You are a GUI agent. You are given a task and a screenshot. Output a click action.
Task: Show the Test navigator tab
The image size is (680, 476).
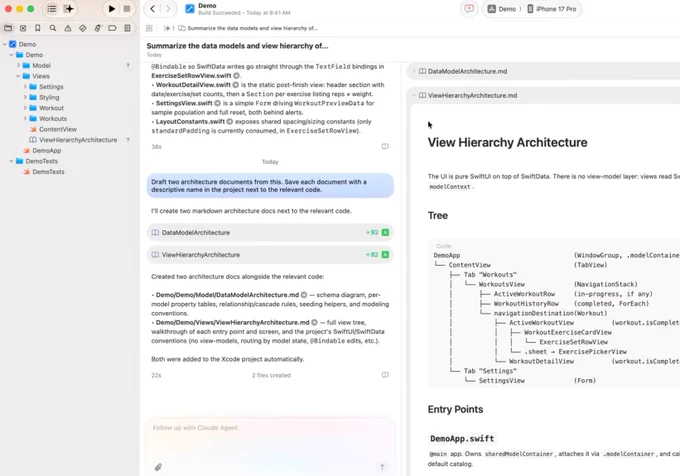82,28
